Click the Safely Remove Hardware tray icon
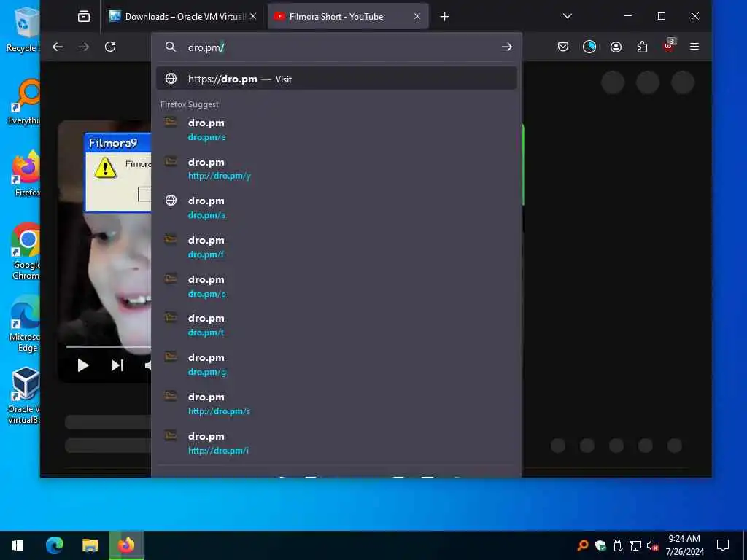Screen dimensions: 747x560 (618, 545)
